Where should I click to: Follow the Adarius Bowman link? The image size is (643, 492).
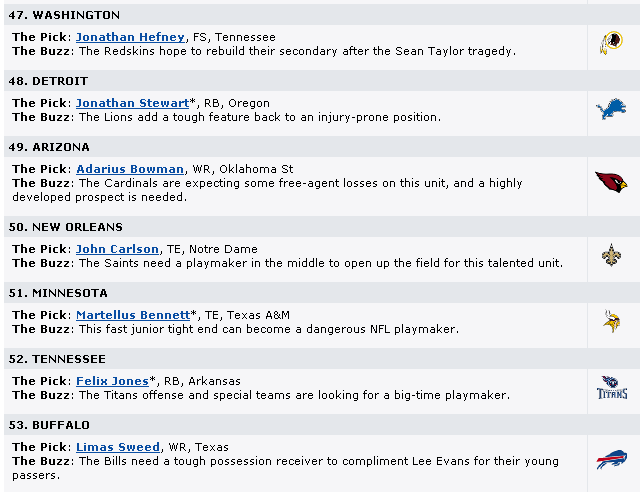(x=130, y=169)
